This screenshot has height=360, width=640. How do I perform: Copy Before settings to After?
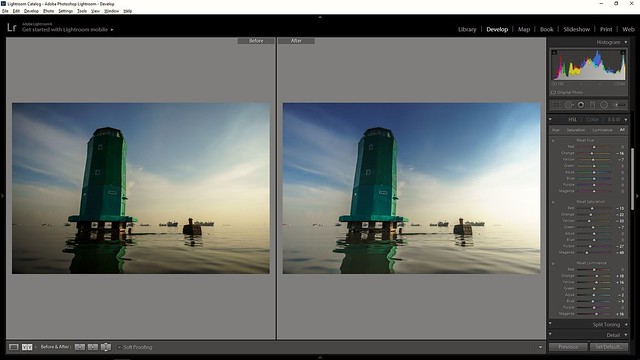point(80,347)
